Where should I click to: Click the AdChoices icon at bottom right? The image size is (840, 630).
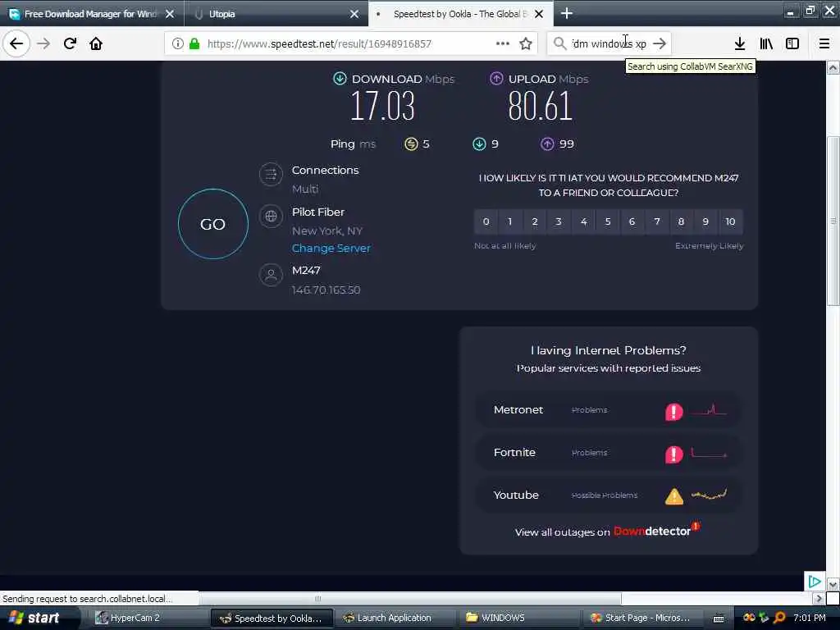point(815,582)
